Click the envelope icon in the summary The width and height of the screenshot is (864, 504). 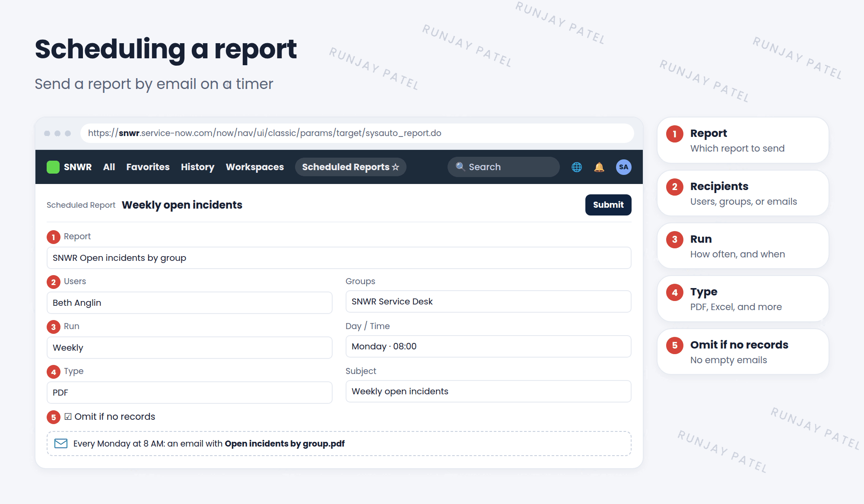61,444
